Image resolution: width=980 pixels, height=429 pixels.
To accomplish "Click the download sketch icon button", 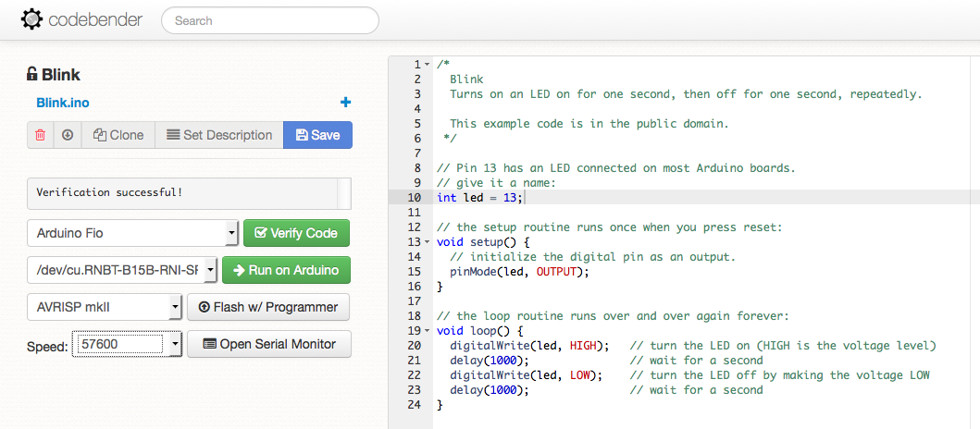I will [68, 135].
